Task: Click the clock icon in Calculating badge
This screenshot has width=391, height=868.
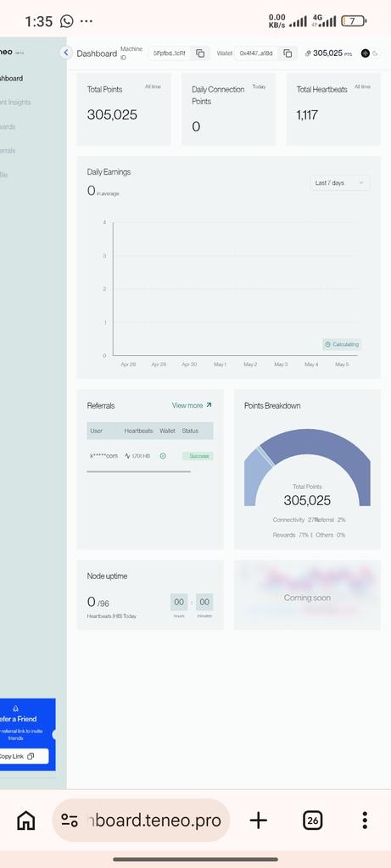Action: coord(328,344)
